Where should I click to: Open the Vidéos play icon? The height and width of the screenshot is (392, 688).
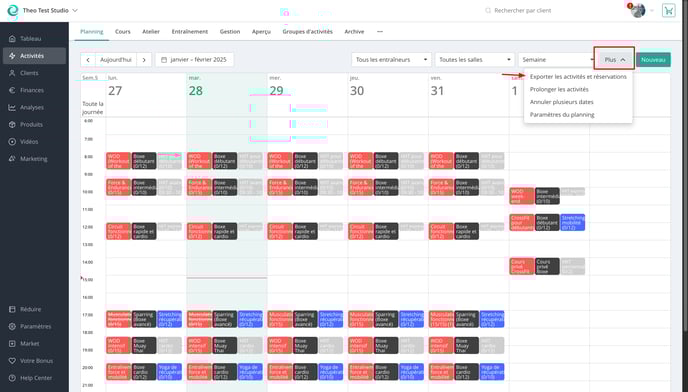tap(12, 141)
